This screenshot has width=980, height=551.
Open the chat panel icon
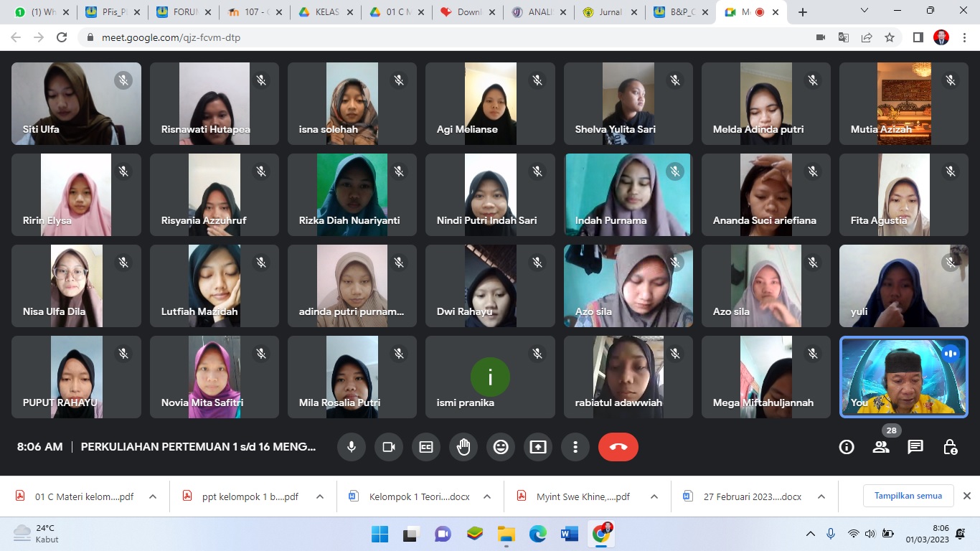coord(915,447)
